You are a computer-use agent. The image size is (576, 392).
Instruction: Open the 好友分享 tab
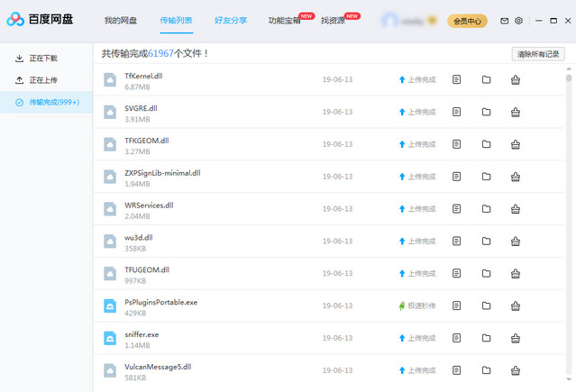coord(231,20)
